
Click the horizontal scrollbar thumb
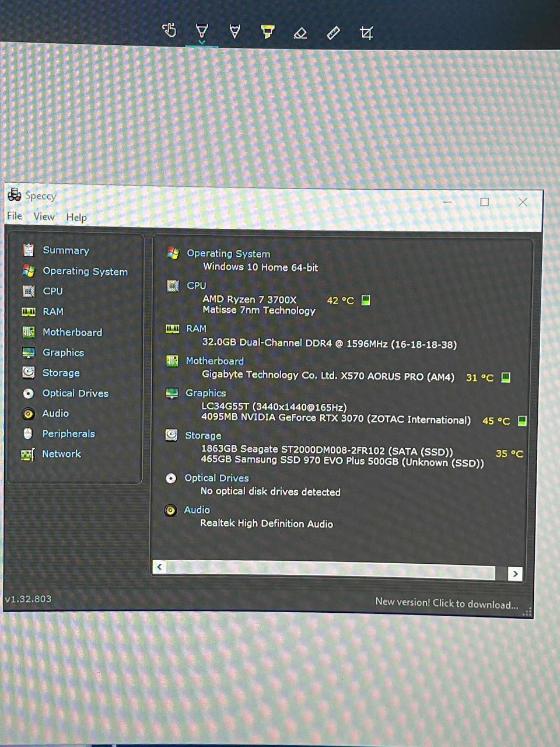pos(331,570)
